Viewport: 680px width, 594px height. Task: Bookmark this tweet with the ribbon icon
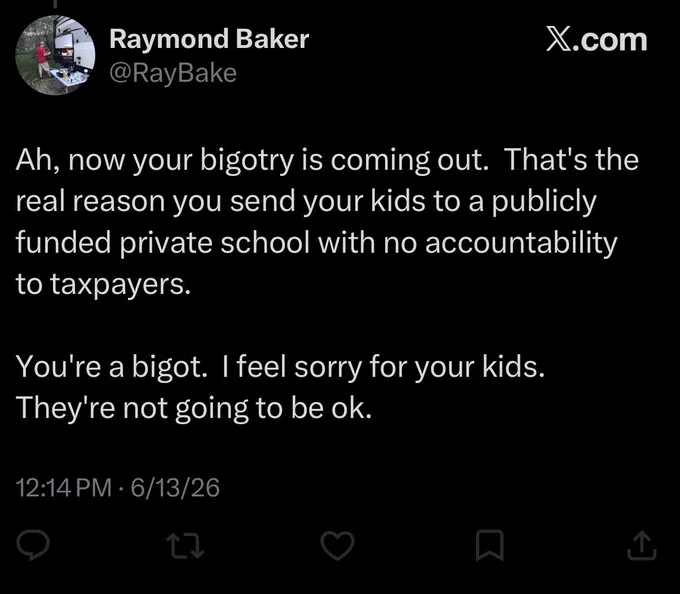click(x=490, y=545)
